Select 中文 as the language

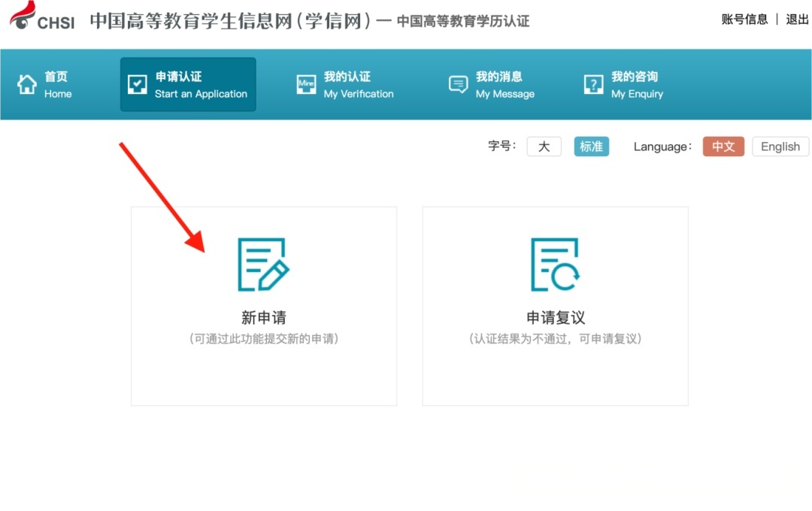(x=723, y=147)
